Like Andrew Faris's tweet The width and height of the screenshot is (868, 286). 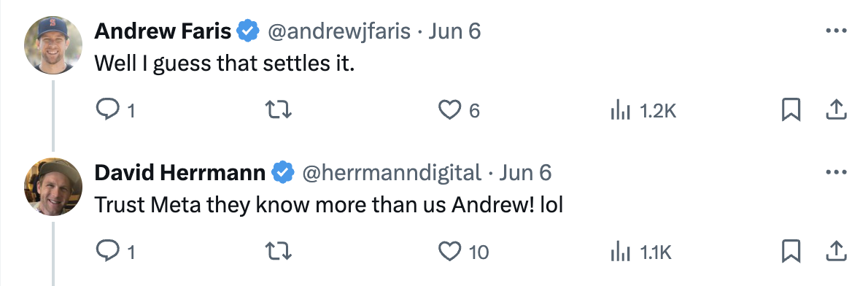coord(459,111)
